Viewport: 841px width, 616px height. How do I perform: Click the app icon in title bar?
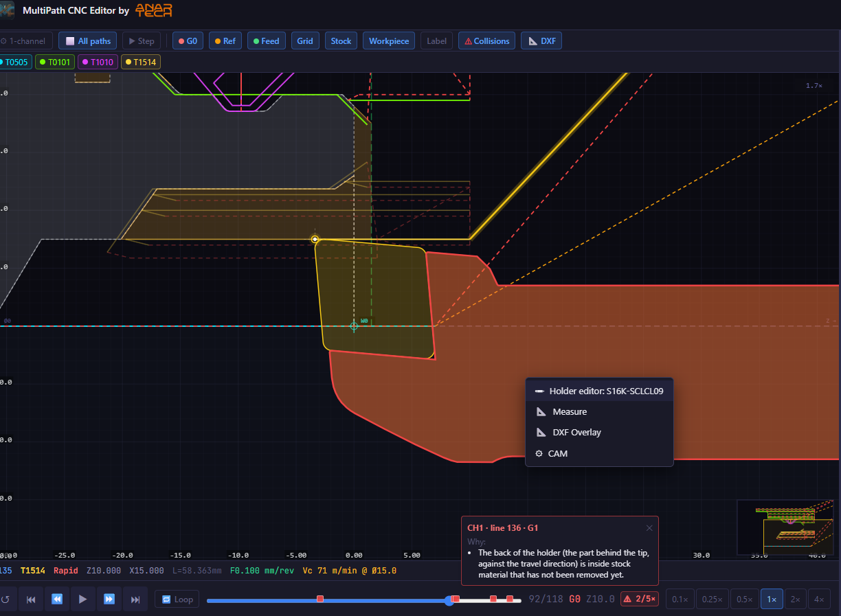[7, 10]
